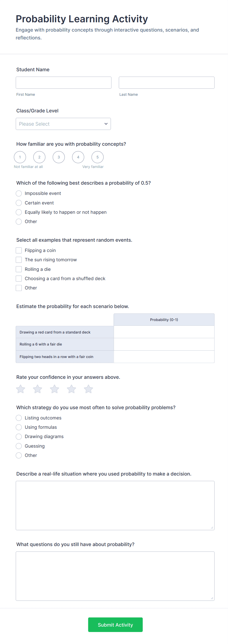Click the first confidence rating star
Image resolution: width=228 pixels, height=644 pixels.
21,389
